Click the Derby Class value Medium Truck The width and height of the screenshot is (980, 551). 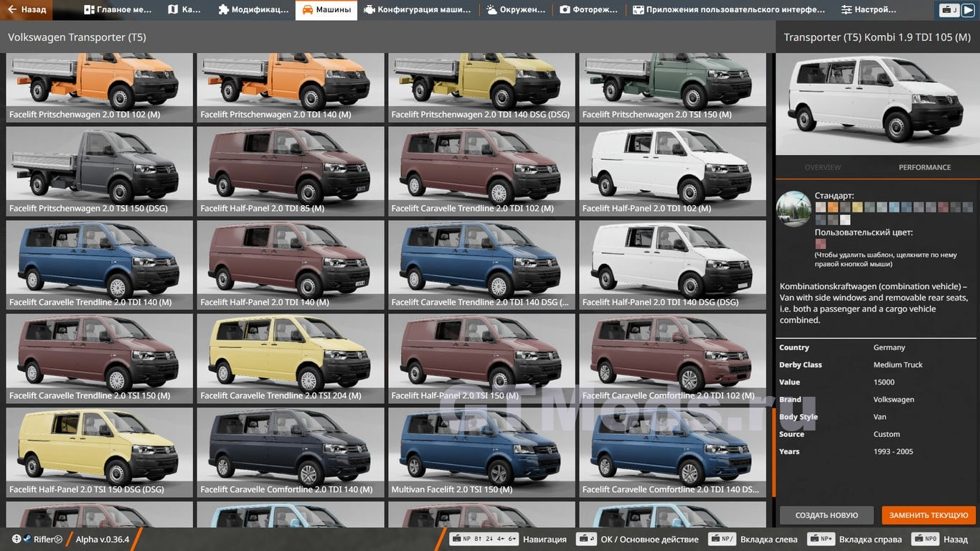pyautogui.click(x=897, y=364)
